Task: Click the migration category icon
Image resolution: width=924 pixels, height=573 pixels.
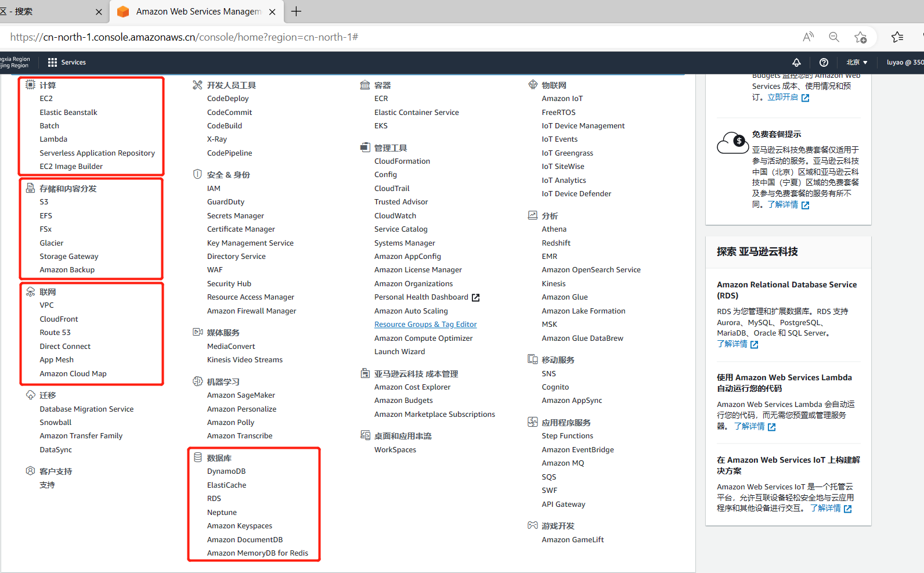Action: 31,395
